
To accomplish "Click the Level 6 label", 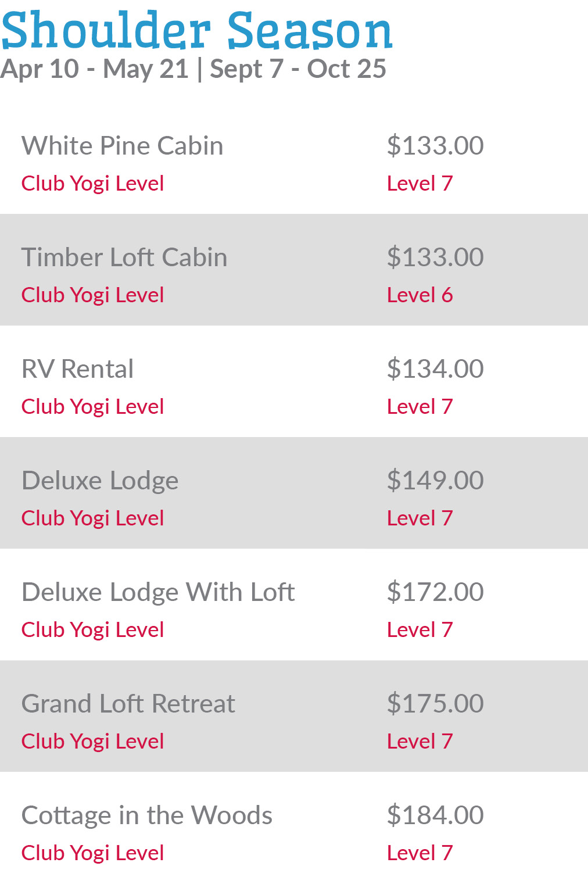I will [x=420, y=295].
